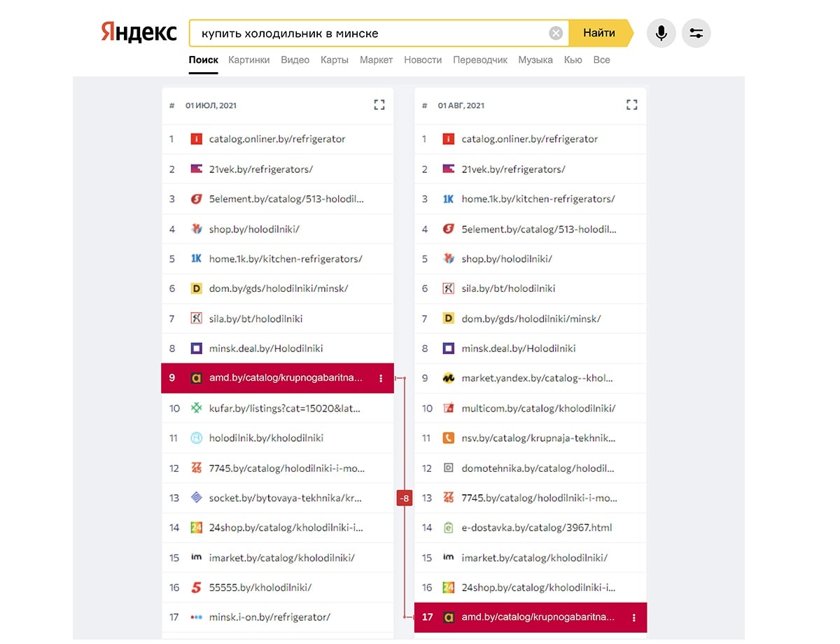Start voice search with the microphone icon
This screenshot has width=840, height=644.
point(661,33)
